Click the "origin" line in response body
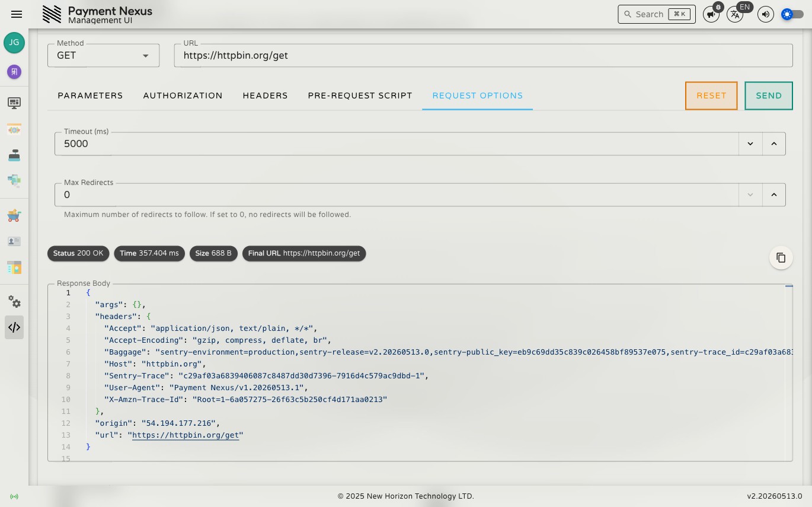This screenshot has height=507, width=812. (157, 423)
